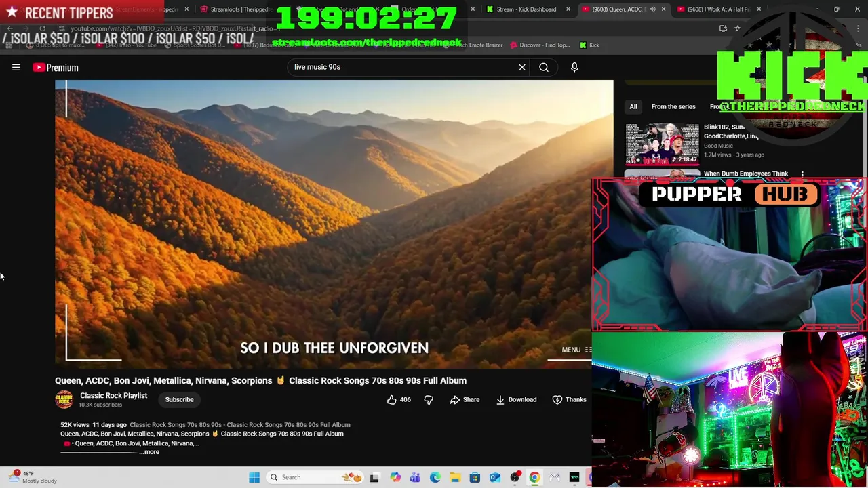Clear the YouTube search box text
This screenshot has height=488, width=868.
[522, 67]
